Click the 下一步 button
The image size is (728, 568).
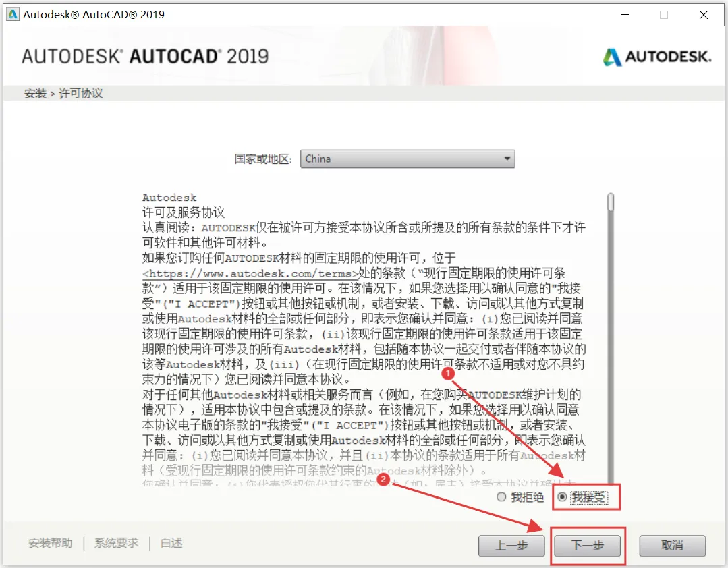click(587, 546)
